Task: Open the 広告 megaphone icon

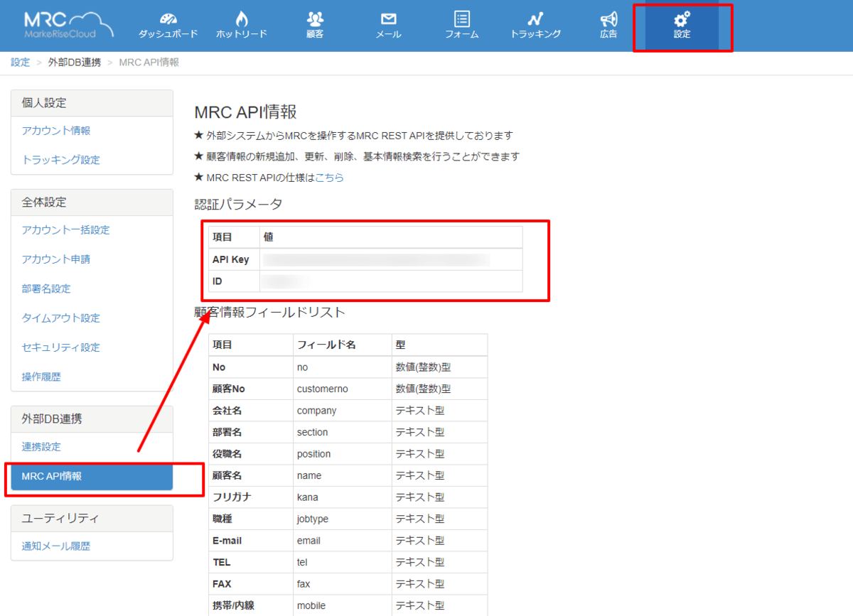Action: point(608,19)
